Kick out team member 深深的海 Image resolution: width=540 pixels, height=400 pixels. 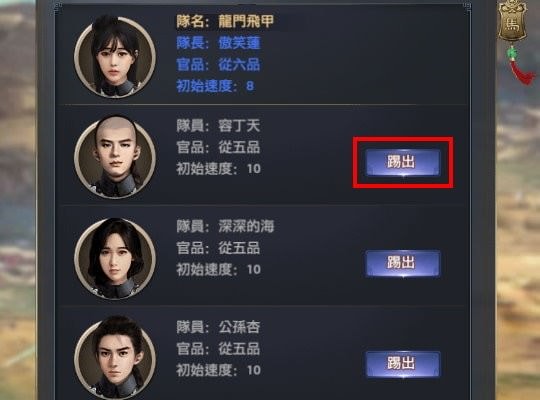pos(403,263)
